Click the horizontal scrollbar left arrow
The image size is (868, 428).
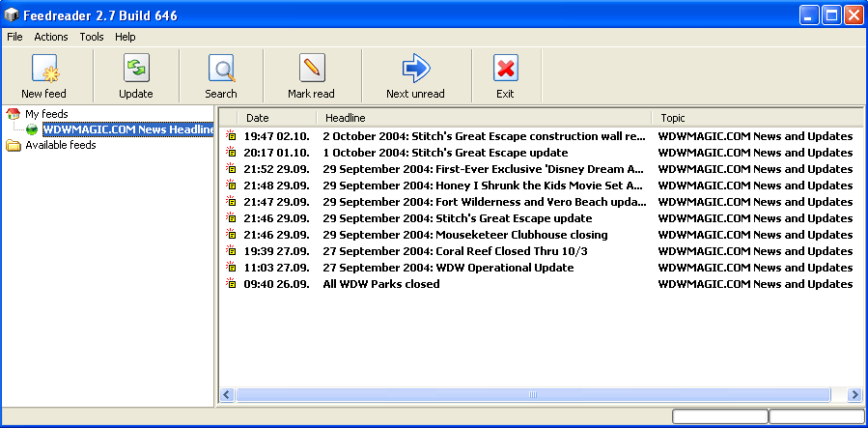point(228,395)
